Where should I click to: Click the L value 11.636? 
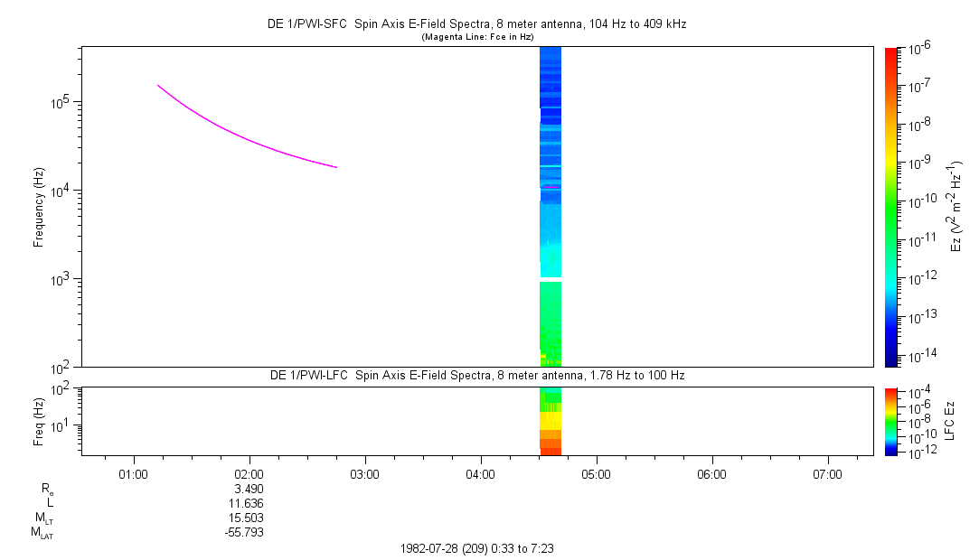click(x=249, y=503)
